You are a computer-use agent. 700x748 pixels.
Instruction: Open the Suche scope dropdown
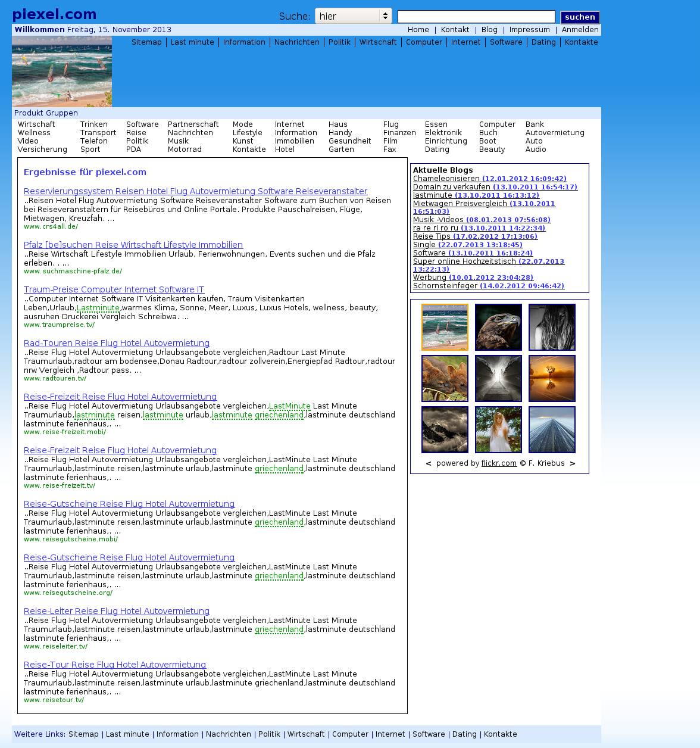353,17
